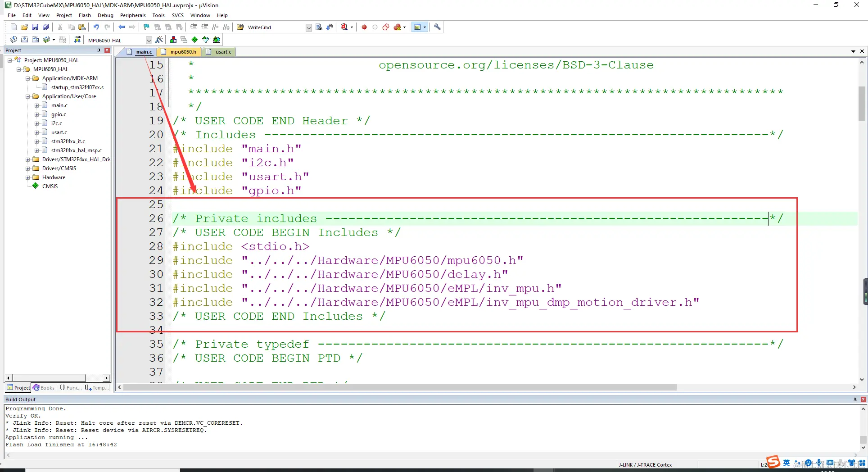The width and height of the screenshot is (868, 472).
Task: Open the Peripherals menu
Action: (x=133, y=15)
